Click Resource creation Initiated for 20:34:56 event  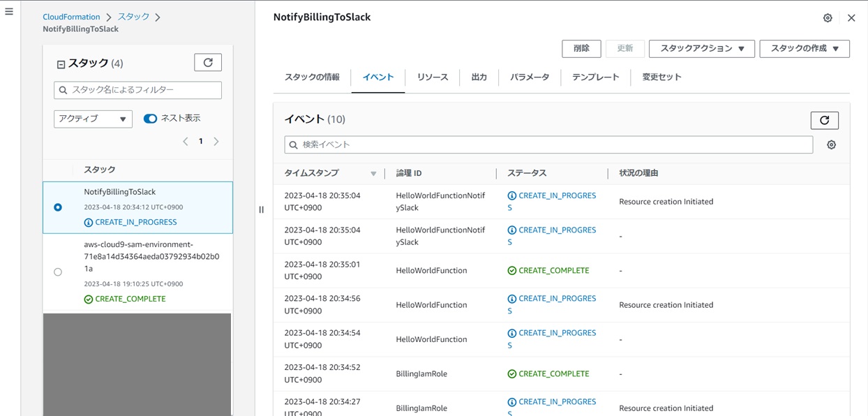666,305
